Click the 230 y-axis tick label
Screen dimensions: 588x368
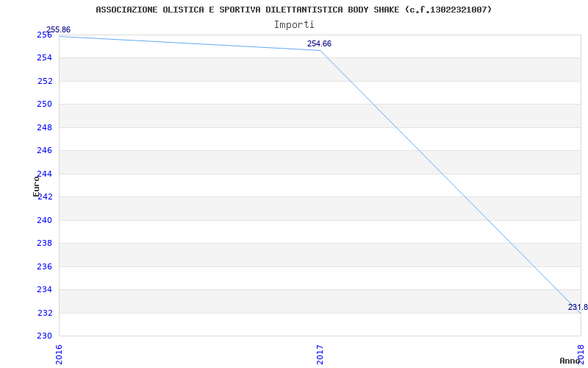click(x=44, y=336)
